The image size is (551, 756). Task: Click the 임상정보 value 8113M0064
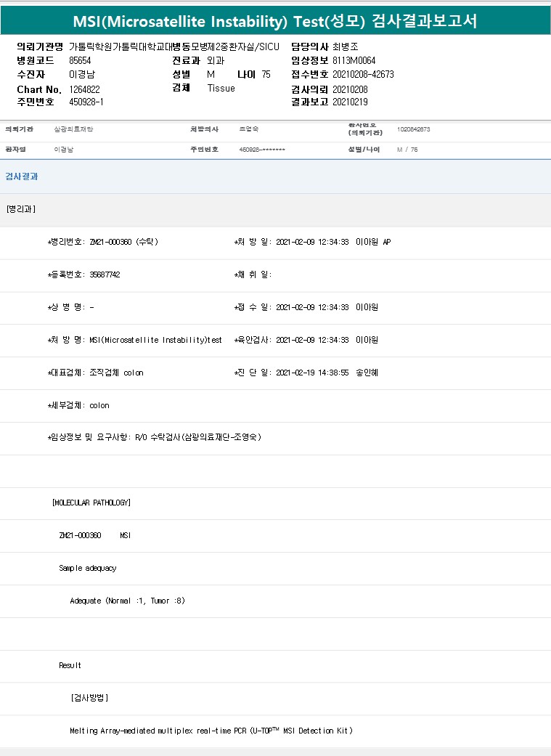(354, 60)
